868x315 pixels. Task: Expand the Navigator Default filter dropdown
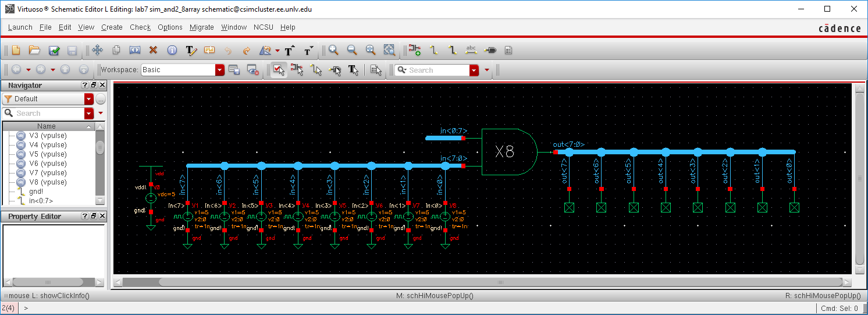(x=88, y=99)
